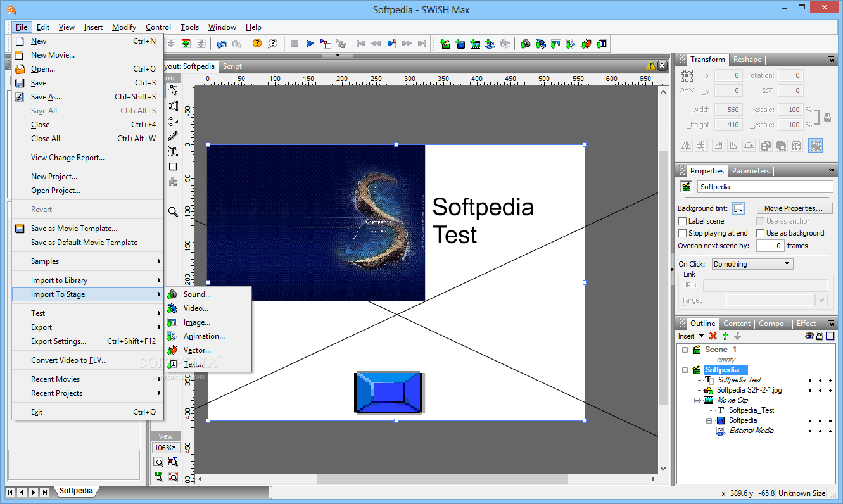This screenshot has height=504, width=843.
Task: Collapse the Movie Clip tree node
Action: click(697, 400)
